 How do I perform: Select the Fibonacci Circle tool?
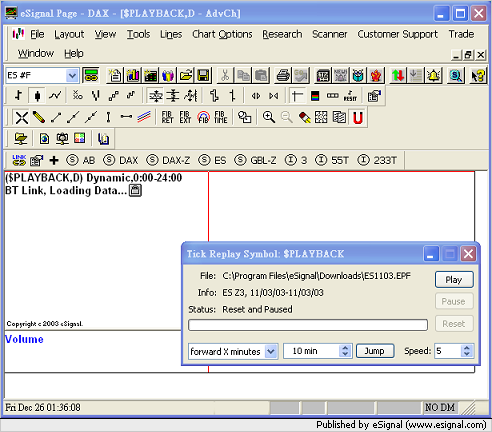(203, 117)
